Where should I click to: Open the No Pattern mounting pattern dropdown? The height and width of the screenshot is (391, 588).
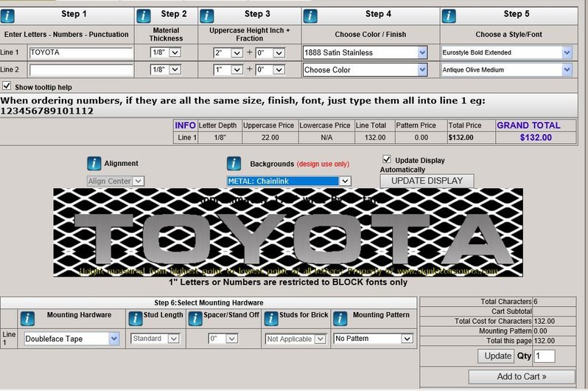(373, 339)
